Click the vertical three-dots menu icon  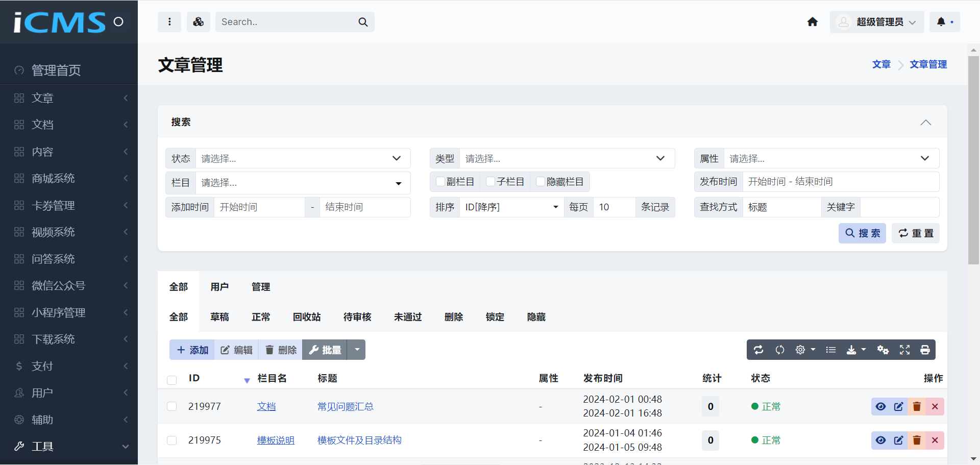coord(169,22)
